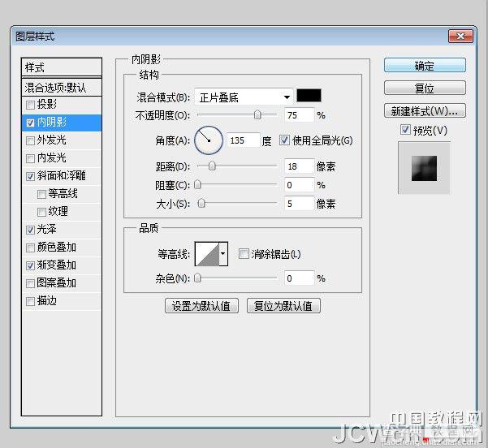Image resolution: width=488 pixels, height=448 pixels.
Task: Select the 光泽 list row
Action: click(x=62, y=230)
